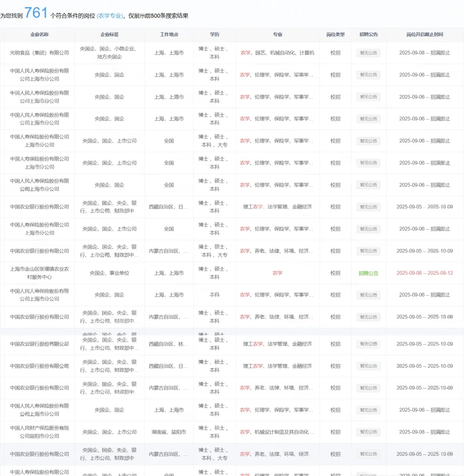This screenshot has height=476, width=464.
Task: Open the 农学专业 filter link
Action: [x=110, y=16]
